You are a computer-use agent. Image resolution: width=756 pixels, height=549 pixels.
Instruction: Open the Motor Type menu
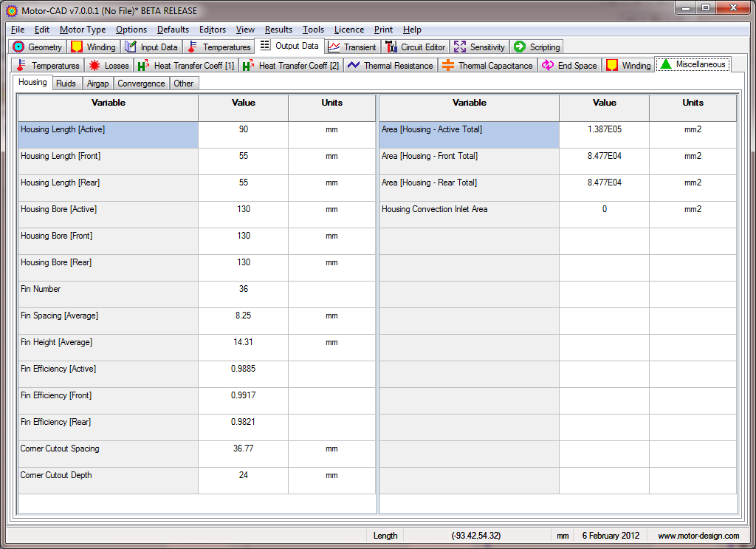pyautogui.click(x=83, y=30)
